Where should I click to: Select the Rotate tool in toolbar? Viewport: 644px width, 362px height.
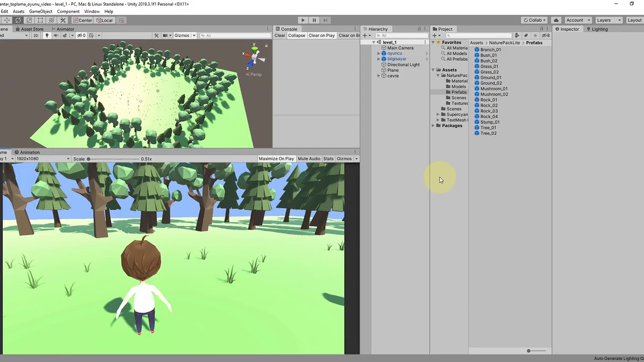click(x=18, y=20)
